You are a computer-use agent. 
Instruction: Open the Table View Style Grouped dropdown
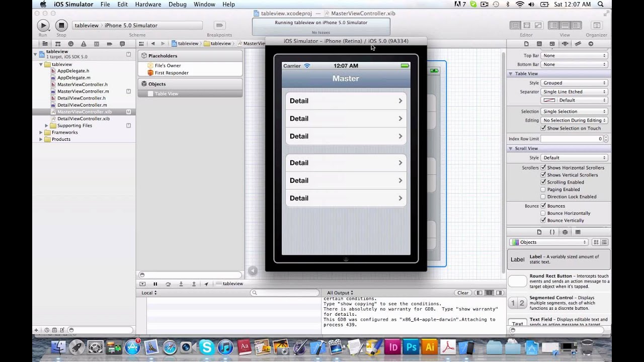575,83
